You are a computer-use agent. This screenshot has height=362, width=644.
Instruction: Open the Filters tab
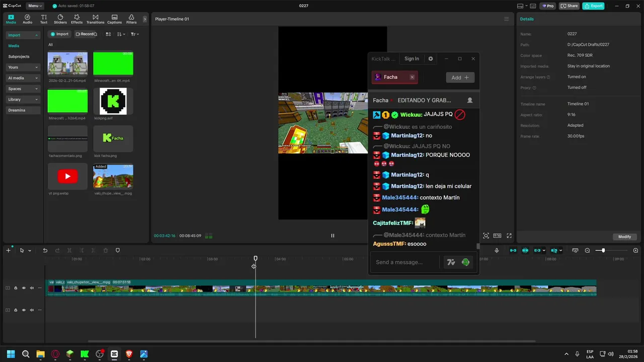[131, 19]
